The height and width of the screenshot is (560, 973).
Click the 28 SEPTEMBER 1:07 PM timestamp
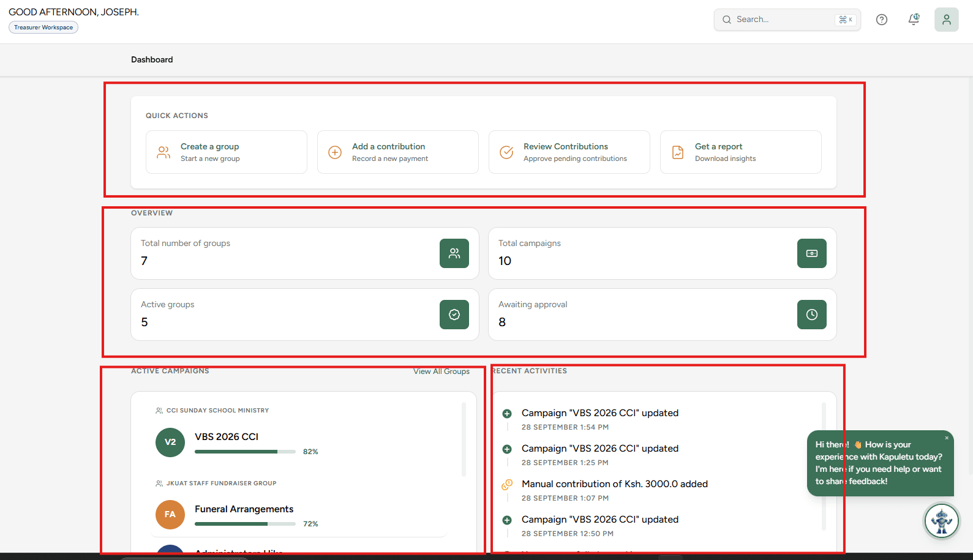[x=565, y=498]
